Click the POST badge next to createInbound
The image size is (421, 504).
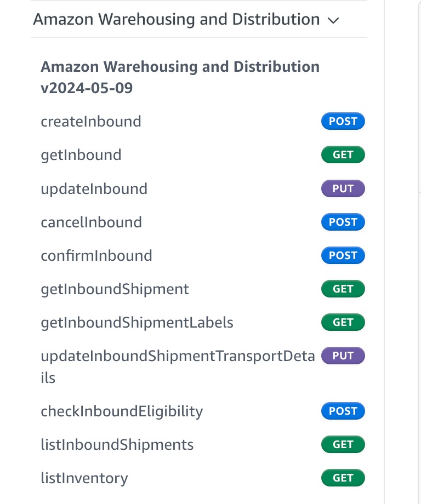(x=343, y=122)
